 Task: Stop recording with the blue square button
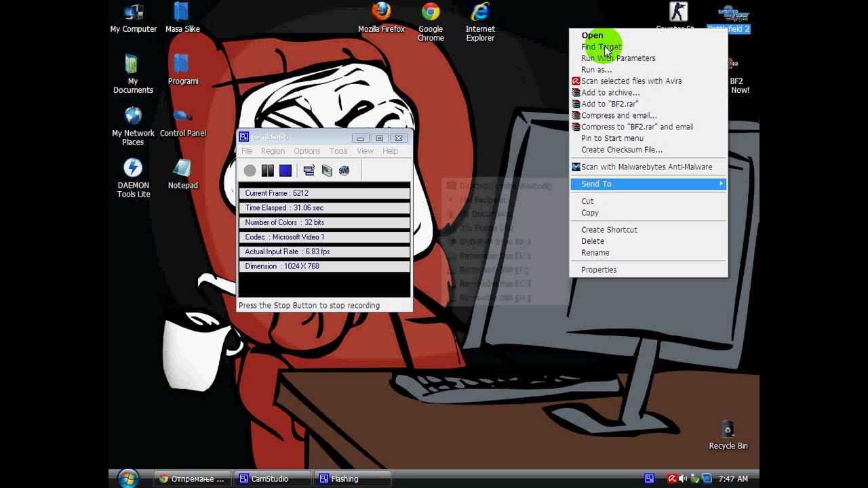[285, 171]
